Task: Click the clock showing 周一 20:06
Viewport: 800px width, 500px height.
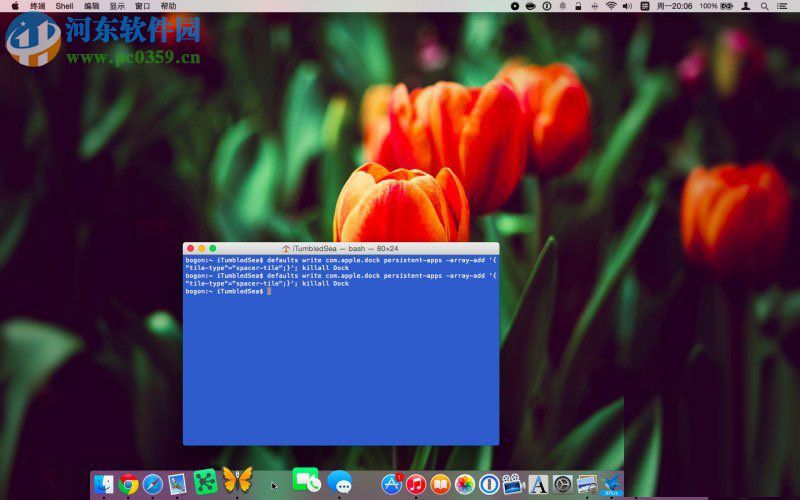Action: coord(674,6)
